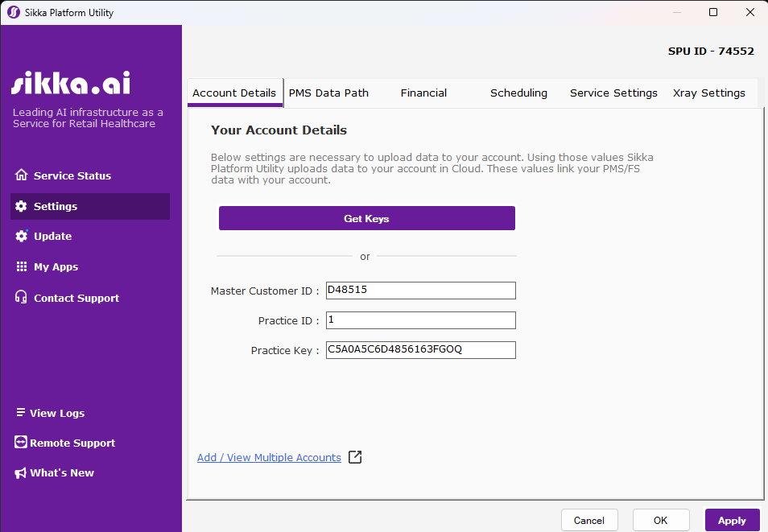The image size is (768, 532).
Task: Click the View Logs lines icon
Action: [21, 412]
